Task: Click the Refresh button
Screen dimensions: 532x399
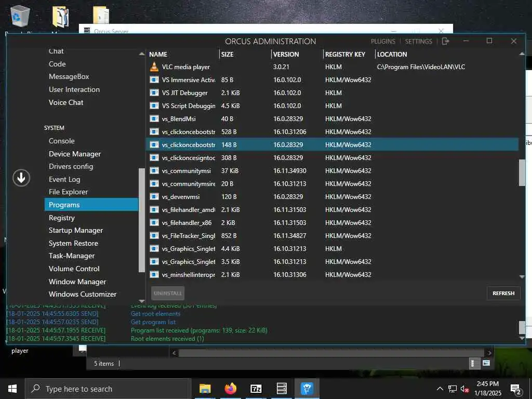Action: pyautogui.click(x=503, y=293)
